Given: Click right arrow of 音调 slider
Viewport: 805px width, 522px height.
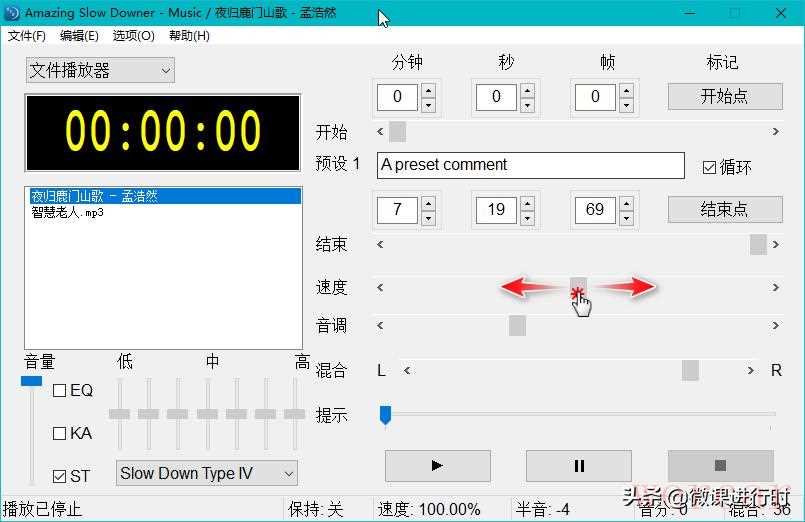Looking at the screenshot, I should [775, 326].
